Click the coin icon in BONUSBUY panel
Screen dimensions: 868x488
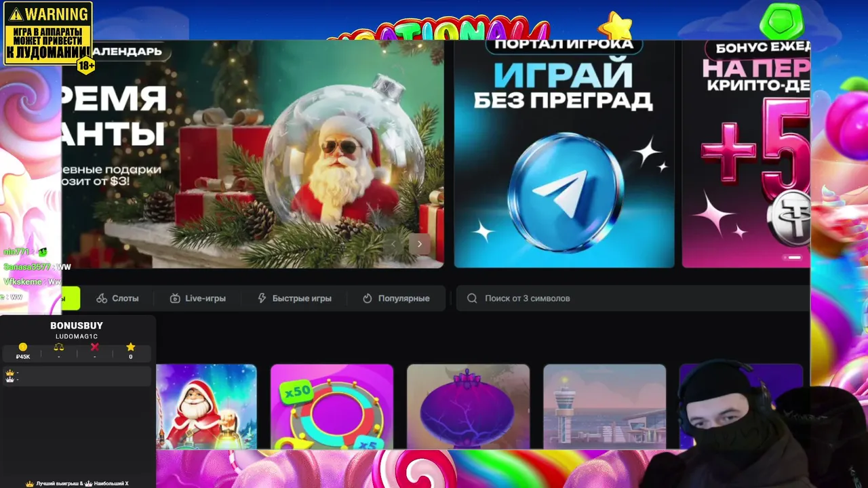[23, 347]
